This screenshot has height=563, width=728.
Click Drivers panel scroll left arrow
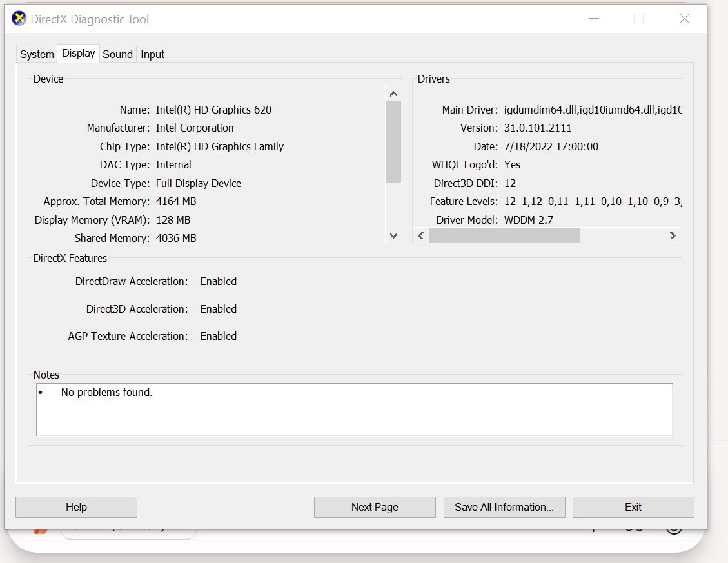[x=421, y=235]
